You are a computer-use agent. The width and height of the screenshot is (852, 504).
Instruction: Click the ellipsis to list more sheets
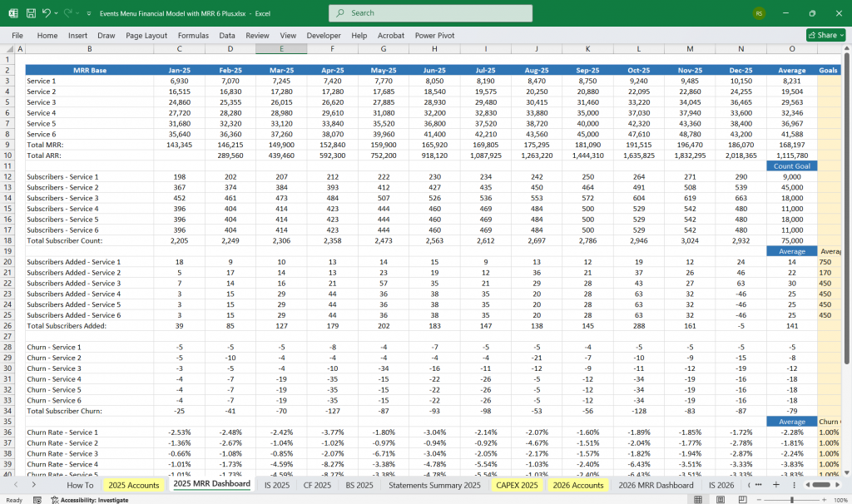click(758, 485)
